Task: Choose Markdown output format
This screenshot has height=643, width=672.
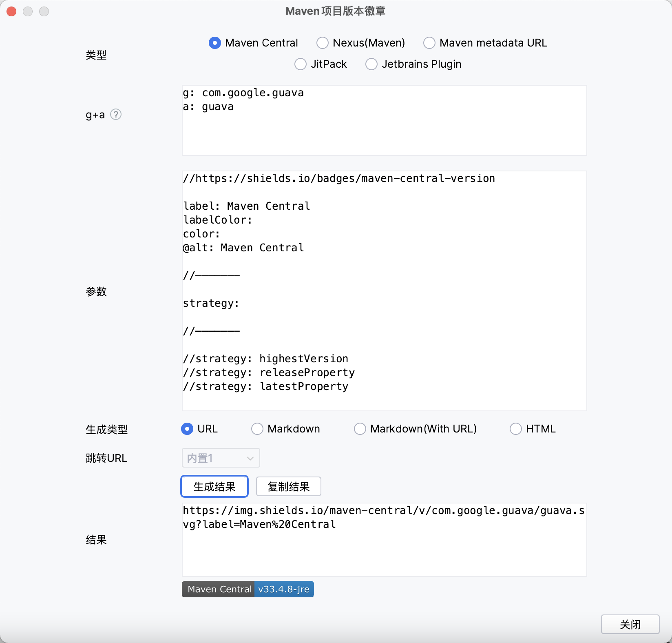Action: 257,429
